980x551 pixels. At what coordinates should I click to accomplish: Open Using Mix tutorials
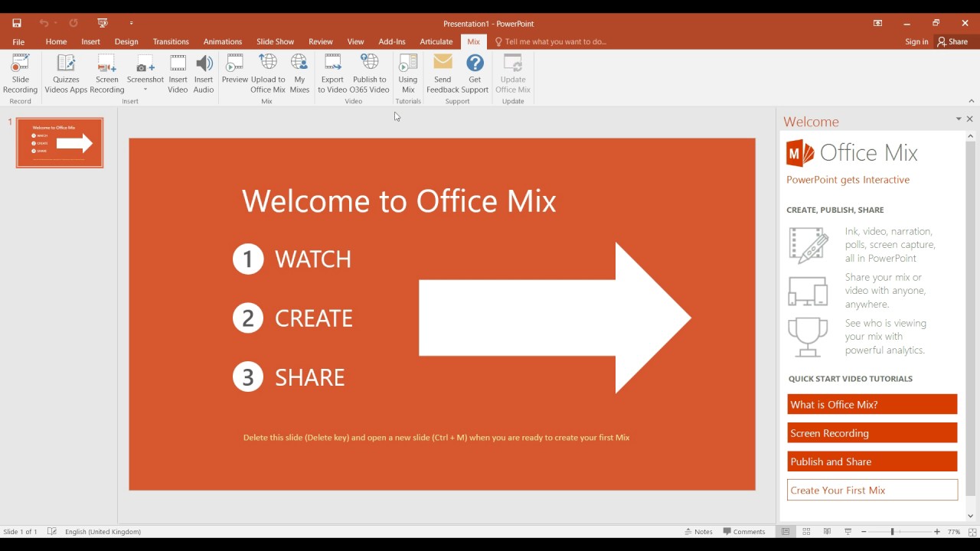408,73
